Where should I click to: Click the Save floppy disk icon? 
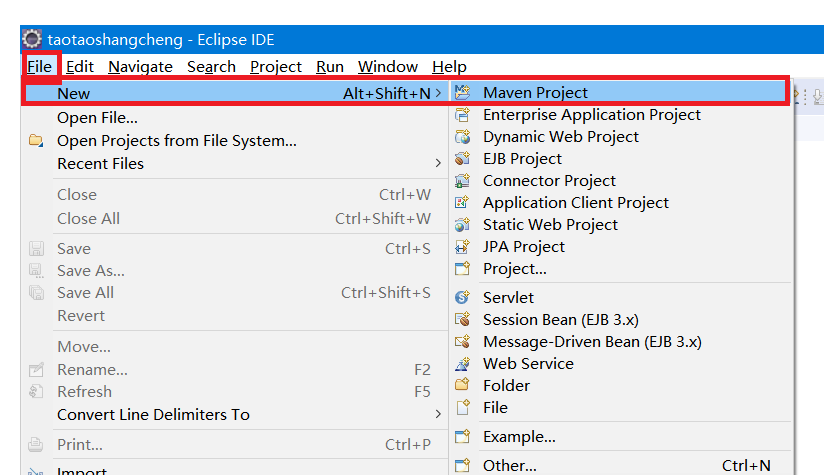36,249
